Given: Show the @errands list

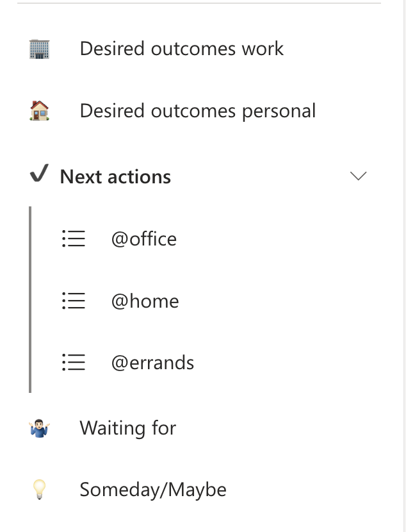Looking at the screenshot, I should [152, 363].
